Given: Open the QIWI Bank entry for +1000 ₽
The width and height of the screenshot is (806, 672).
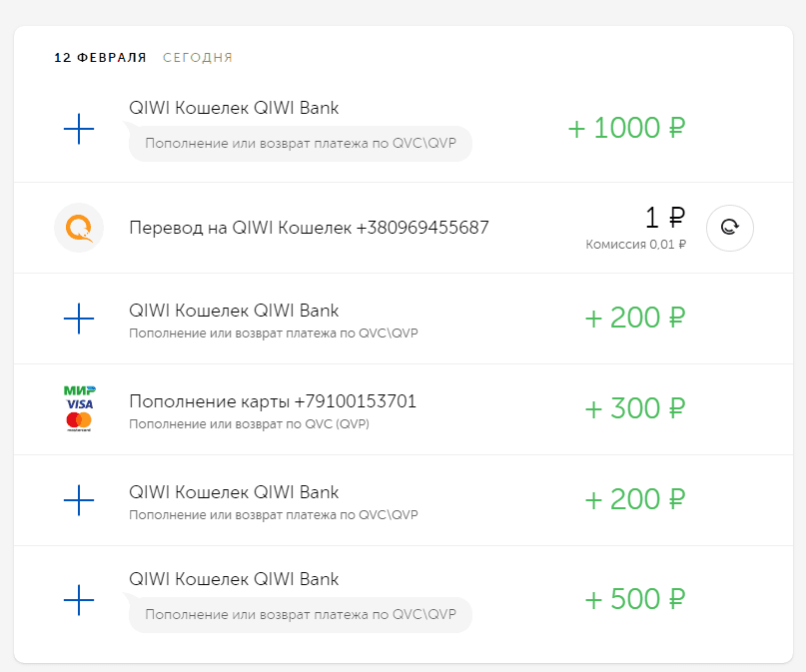Looking at the screenshot, I should coord(234,108).
